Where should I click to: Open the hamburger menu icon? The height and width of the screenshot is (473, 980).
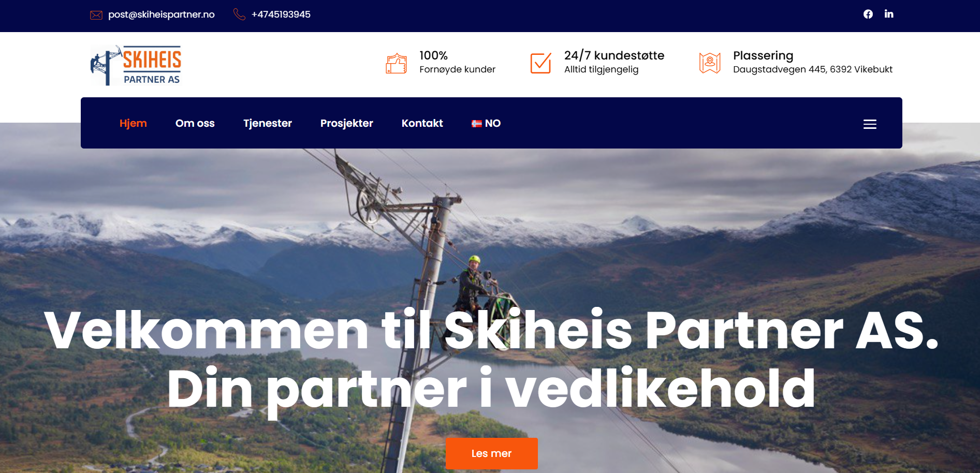pyautogui.click(x=870, y=124)
